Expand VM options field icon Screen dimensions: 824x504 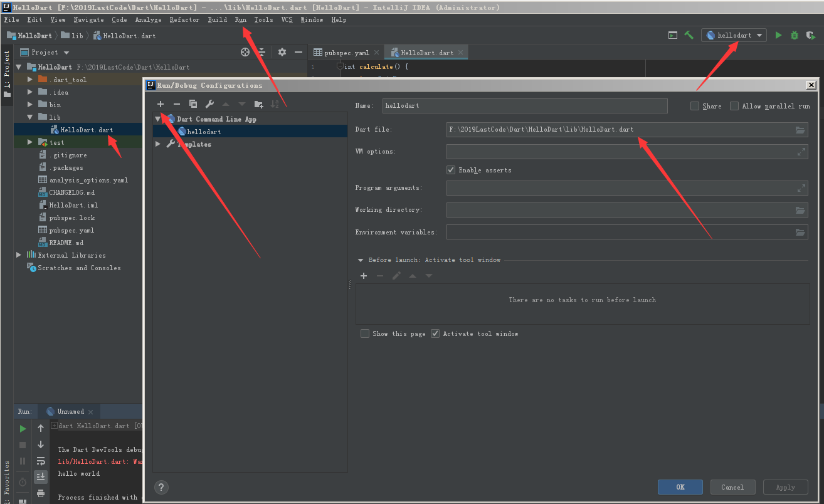(x=801, y=152)
